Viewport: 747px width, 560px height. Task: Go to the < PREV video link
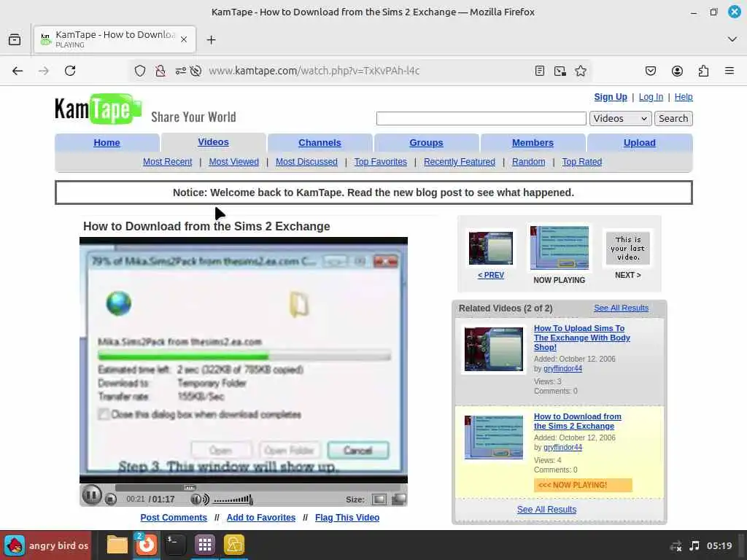(491, 275)
